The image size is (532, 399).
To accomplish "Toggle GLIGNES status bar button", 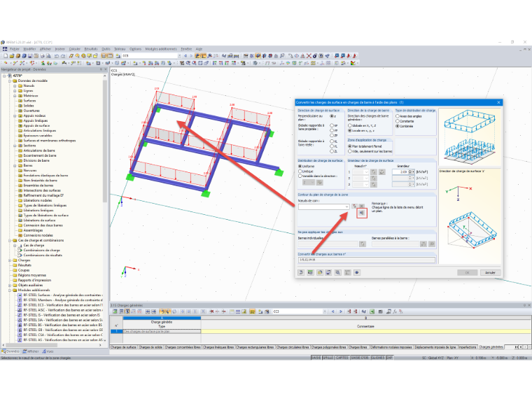I will pos(377,358).
